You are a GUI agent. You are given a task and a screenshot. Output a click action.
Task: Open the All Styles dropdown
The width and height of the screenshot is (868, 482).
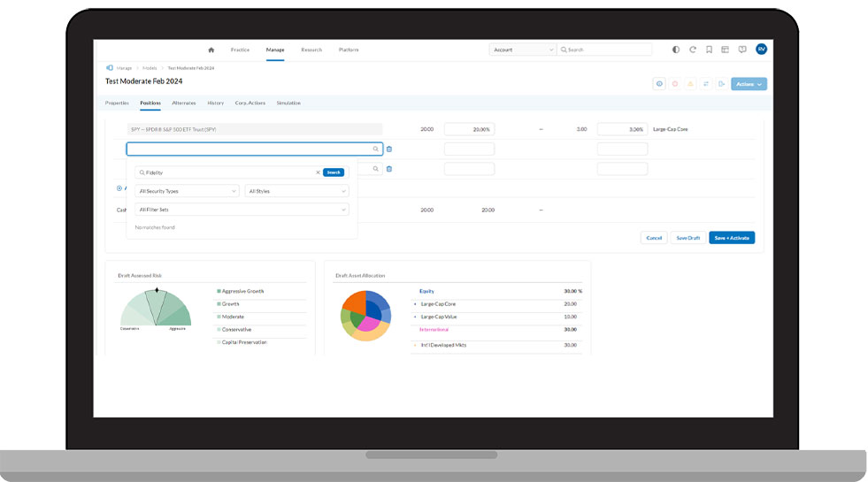(296, 191)
